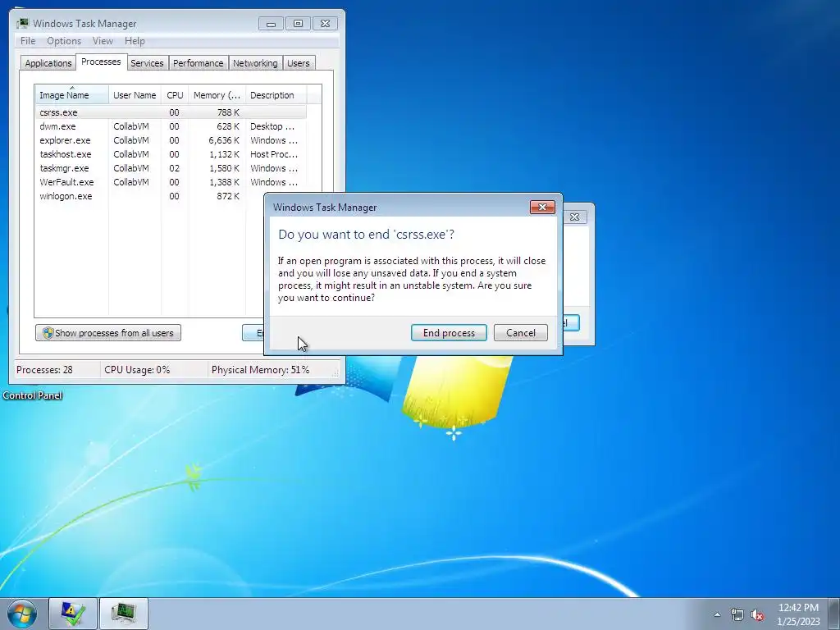The width and height of the screenshot is (840, 630).
Task: Select the csrss.exe process row
Action: click(171, 112)
